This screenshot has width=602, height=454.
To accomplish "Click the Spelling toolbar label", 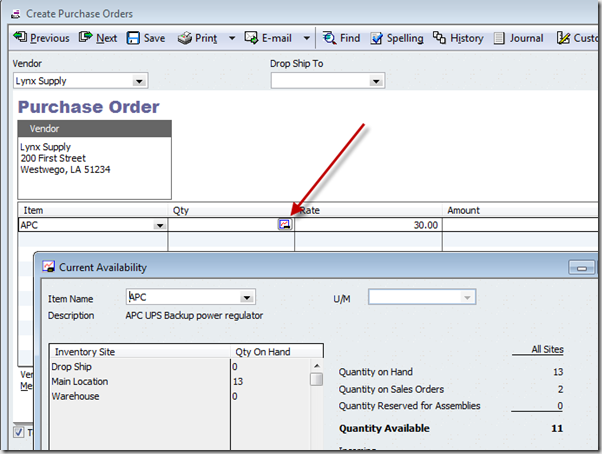I will click(x=405, y=38).
